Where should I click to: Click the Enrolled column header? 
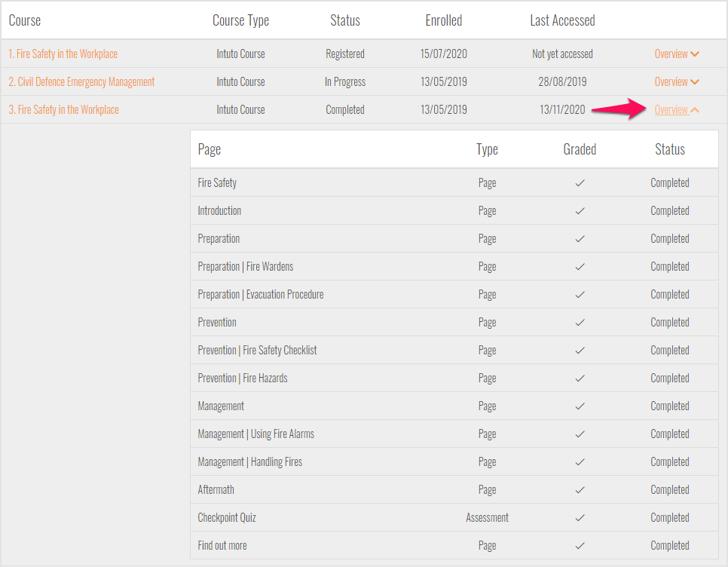tap(443, 20)
